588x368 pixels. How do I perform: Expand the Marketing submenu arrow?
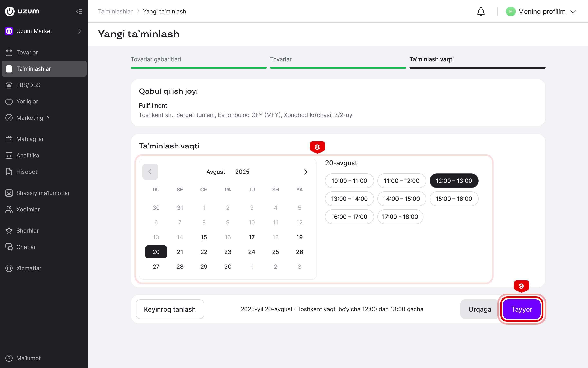point(48,118)
